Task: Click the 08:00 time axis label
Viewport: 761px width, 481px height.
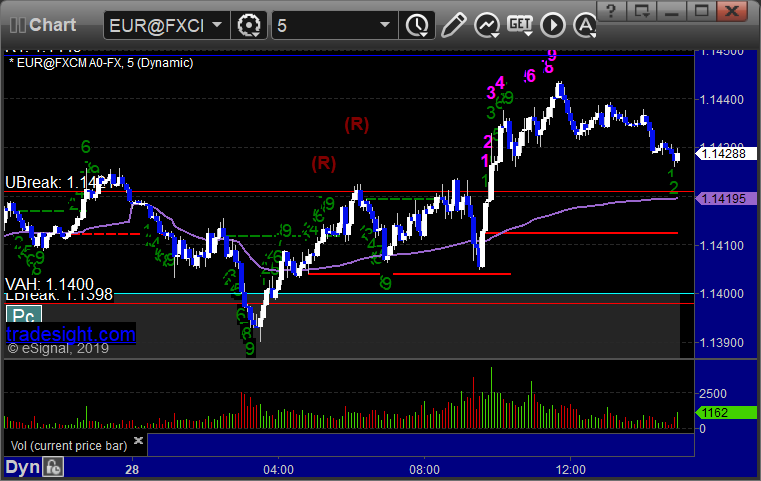Action: pos(424,469)
